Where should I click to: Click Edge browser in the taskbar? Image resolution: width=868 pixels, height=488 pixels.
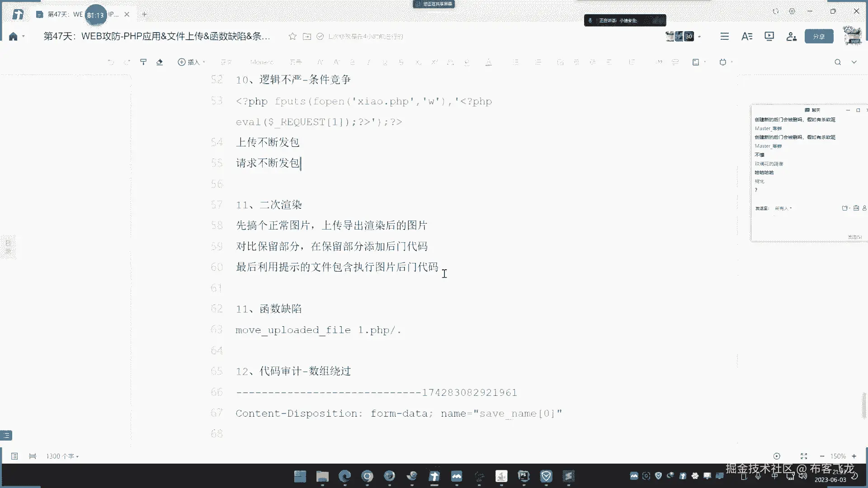point(345,476)
